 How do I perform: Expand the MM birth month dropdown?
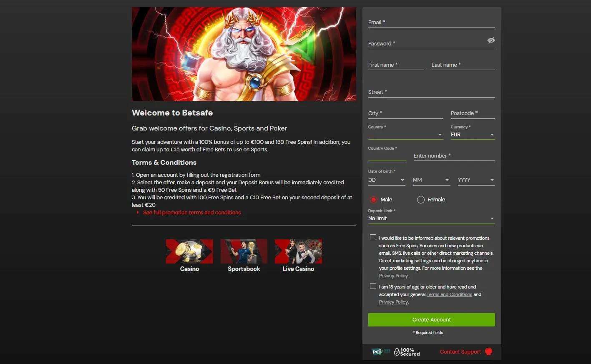click(446, 180)
